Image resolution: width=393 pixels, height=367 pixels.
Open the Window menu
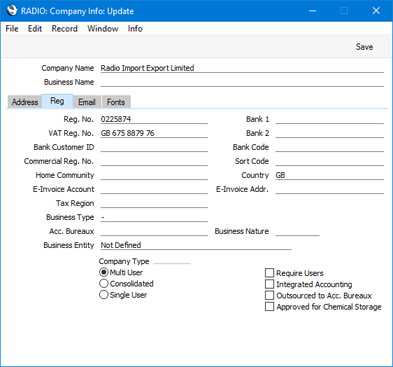[x=103, y=29]
